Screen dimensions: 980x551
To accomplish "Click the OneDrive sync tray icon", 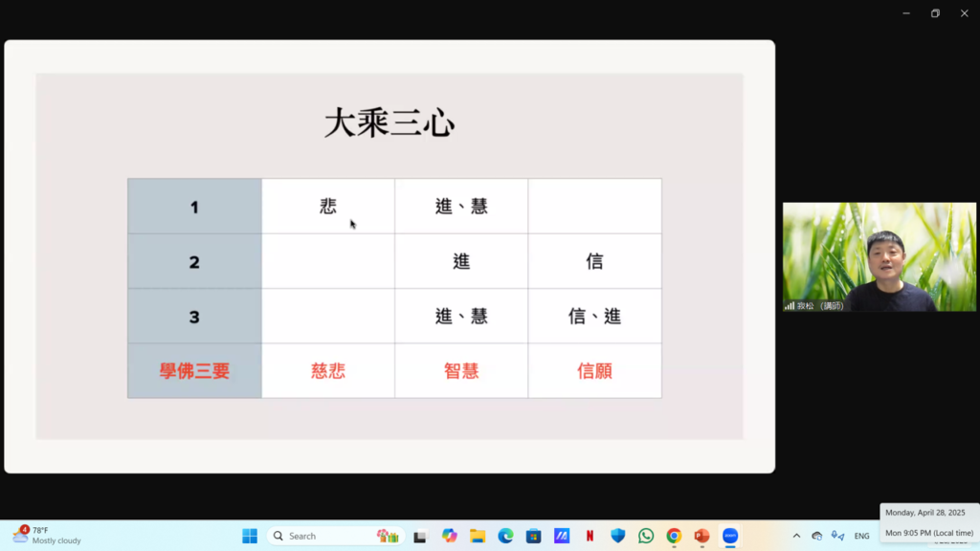I will pyautogui.click(x=817, y=536).
